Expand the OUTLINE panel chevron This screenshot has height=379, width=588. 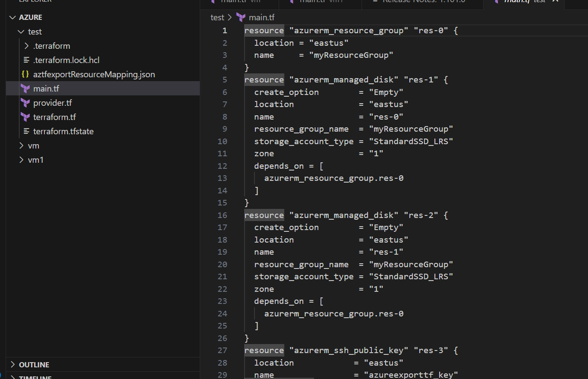[12, 365]
